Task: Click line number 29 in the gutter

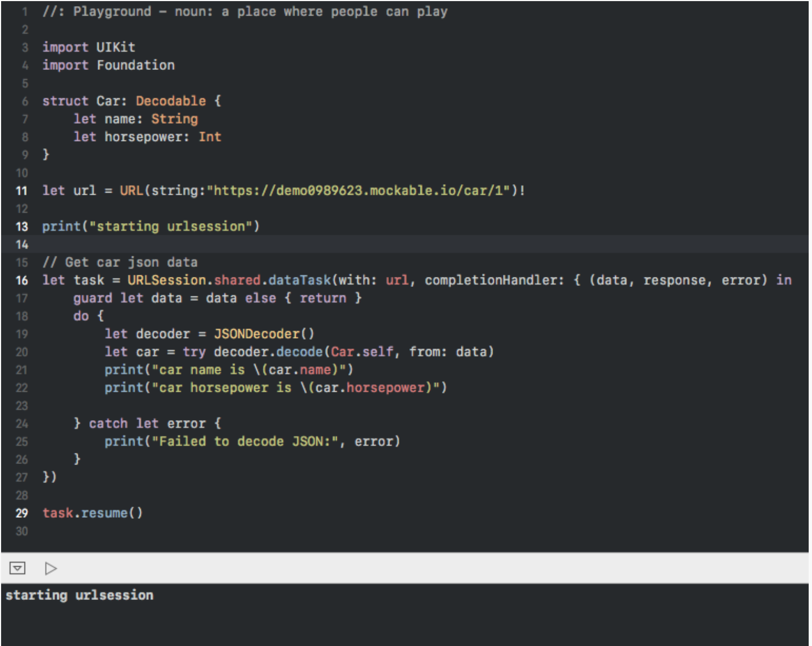Action: coord(22,513)
